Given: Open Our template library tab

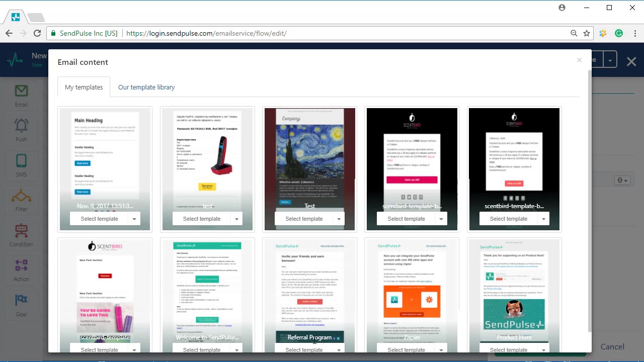Looking at the screenshot, I should [146, 87].
